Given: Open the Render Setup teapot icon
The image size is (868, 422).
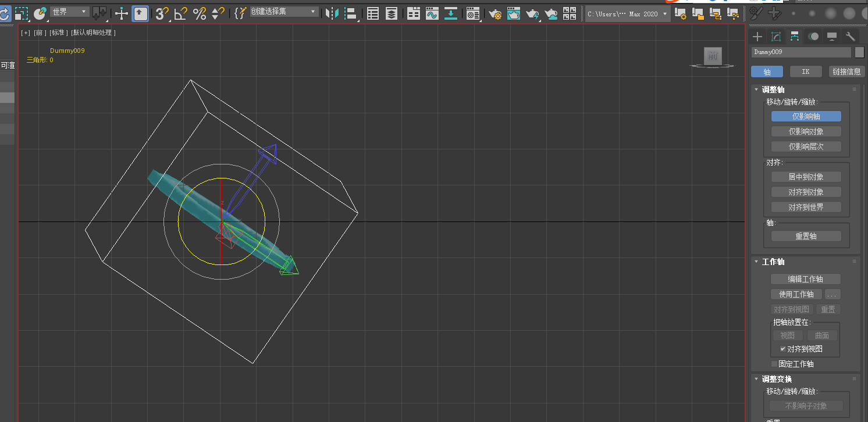Looking at the screenshot, I should pos(495,14).
